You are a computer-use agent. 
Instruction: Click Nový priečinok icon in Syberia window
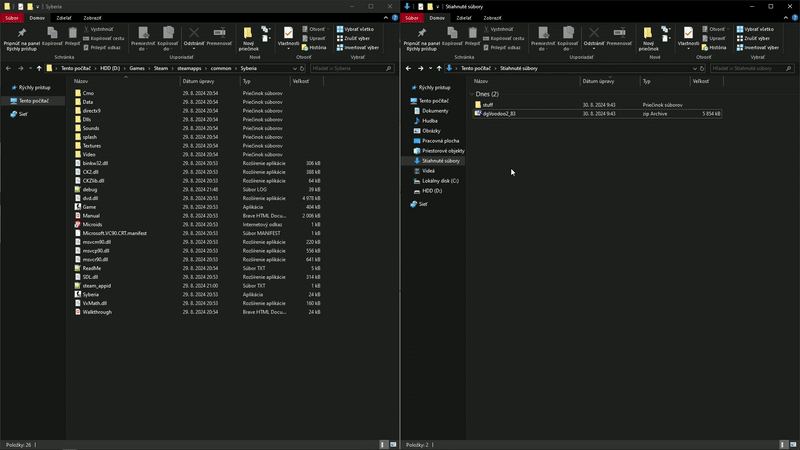point(248,35)
